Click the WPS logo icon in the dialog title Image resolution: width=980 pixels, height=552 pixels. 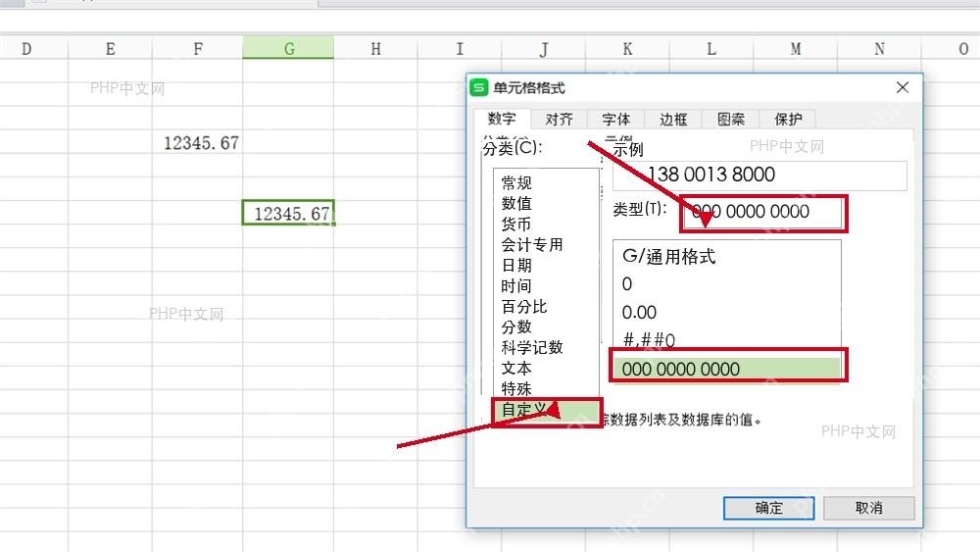pos(479,87)
